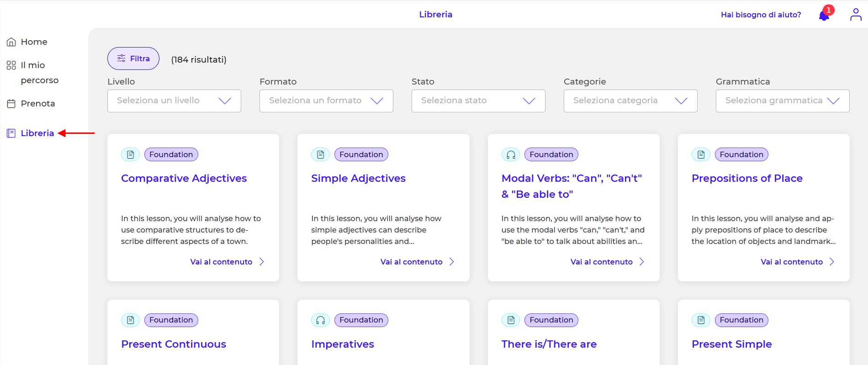Viewport: 868px width, 365px height.
Task: Open the Prepositions of Place lesson title
Action: coord(747,179)
